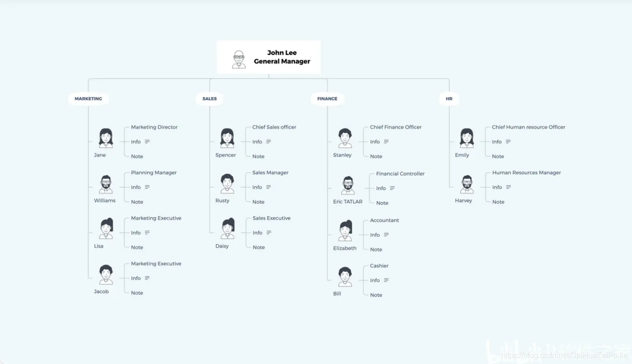The image size is (632, 364).
Task: Click the Chief Sales officer title
Action: (274, 127)
